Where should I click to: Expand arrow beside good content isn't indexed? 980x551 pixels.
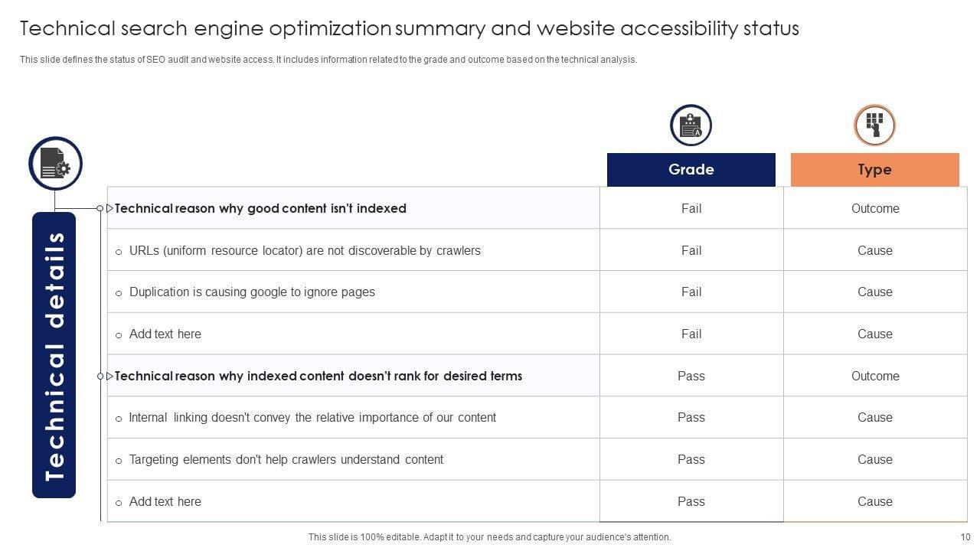pos(109,208)
